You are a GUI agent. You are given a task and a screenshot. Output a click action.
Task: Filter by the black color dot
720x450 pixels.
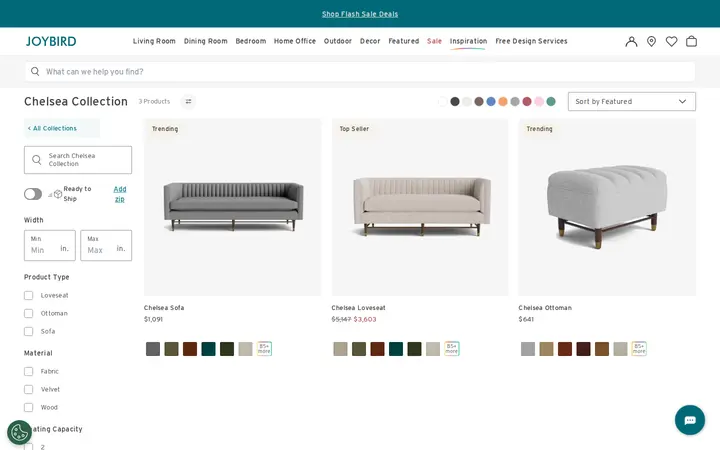pyautogui.click(x=455, y=101)
